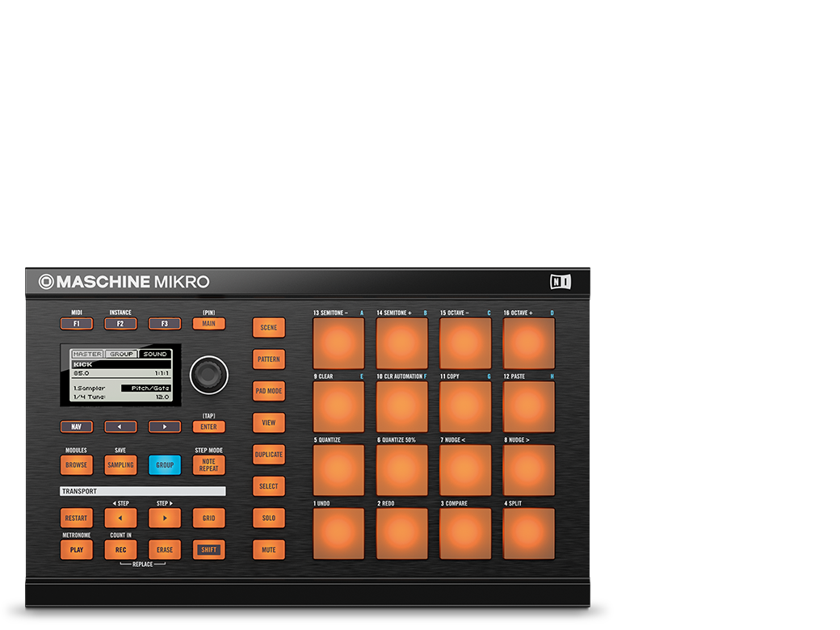The height and width of the screenshot is (630, 840).
Task: Tap pad 13 SEMITONE -
Action: [x=338, y=343]
